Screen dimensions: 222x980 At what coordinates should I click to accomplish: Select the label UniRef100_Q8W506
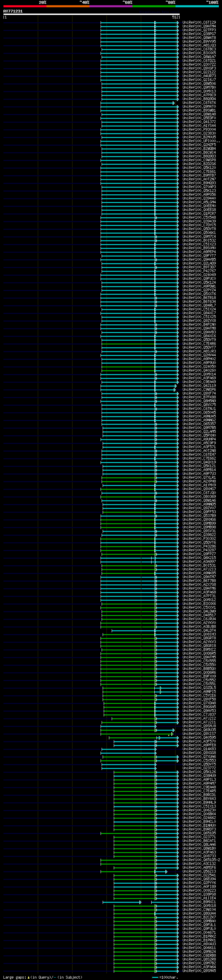199,84
